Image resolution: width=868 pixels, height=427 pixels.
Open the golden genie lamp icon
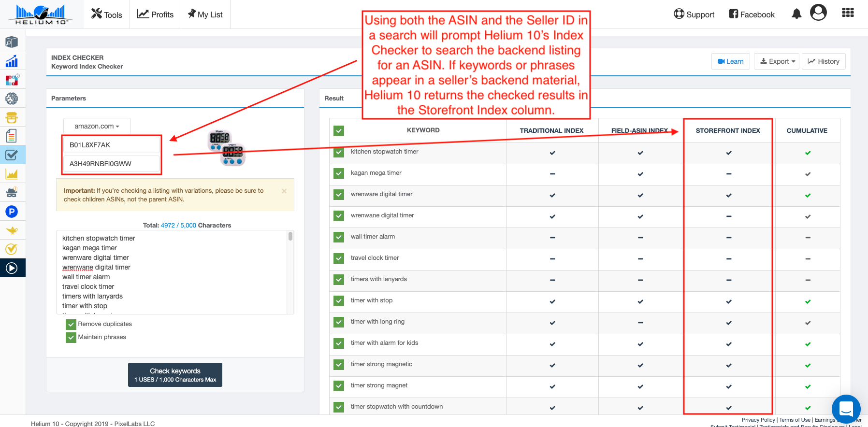click(x=12, y=230)
